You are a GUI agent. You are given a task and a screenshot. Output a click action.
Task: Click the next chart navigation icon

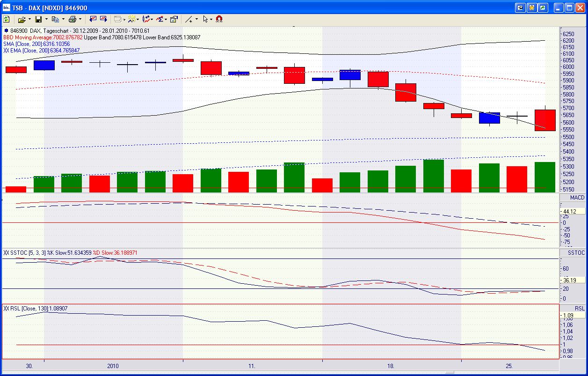click(103, 19)
